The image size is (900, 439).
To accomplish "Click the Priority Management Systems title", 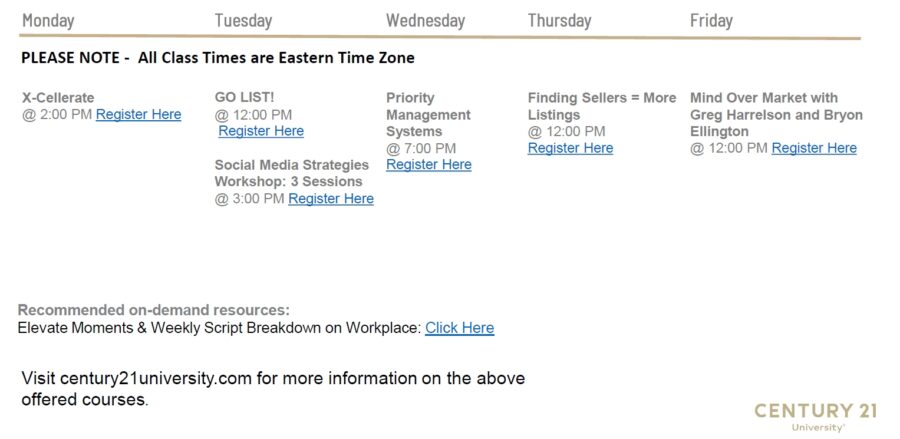I will pyautogui.click(x=428, y=115).
